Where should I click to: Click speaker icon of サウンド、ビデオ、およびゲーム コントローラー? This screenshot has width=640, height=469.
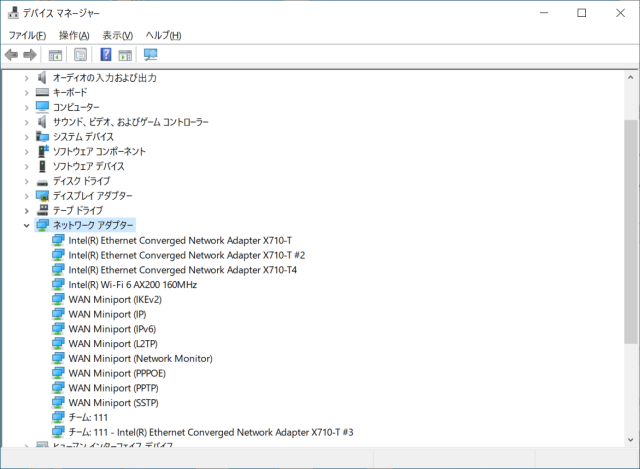42,122
